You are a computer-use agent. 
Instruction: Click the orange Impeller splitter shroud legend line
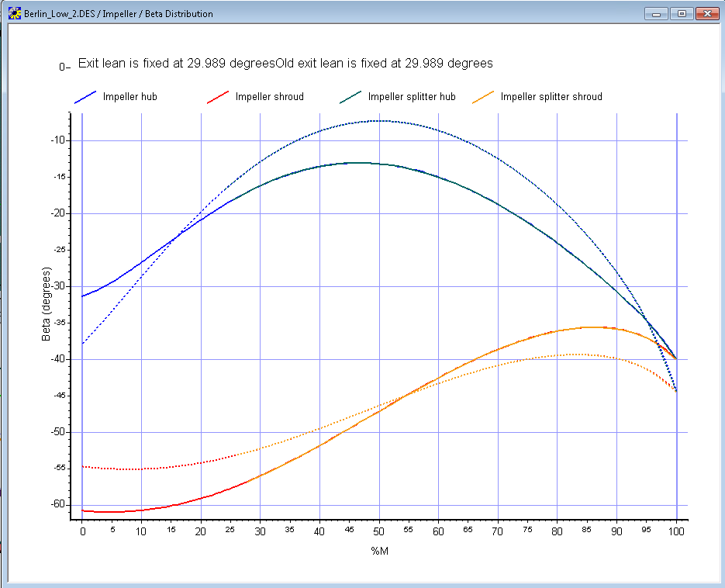click(x=483, y=97)
